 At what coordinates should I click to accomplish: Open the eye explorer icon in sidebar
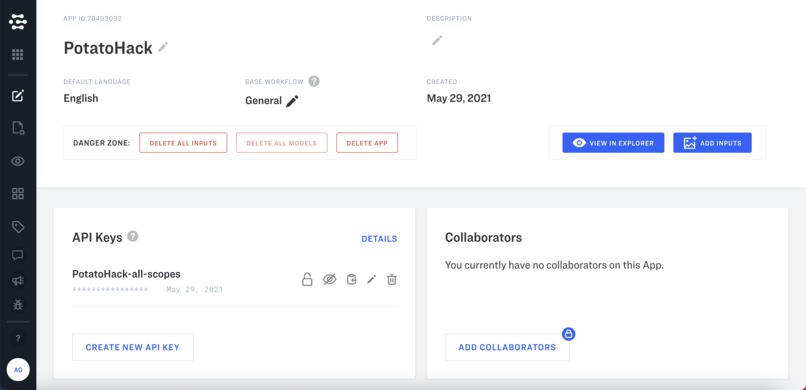[x=18, y=161]
